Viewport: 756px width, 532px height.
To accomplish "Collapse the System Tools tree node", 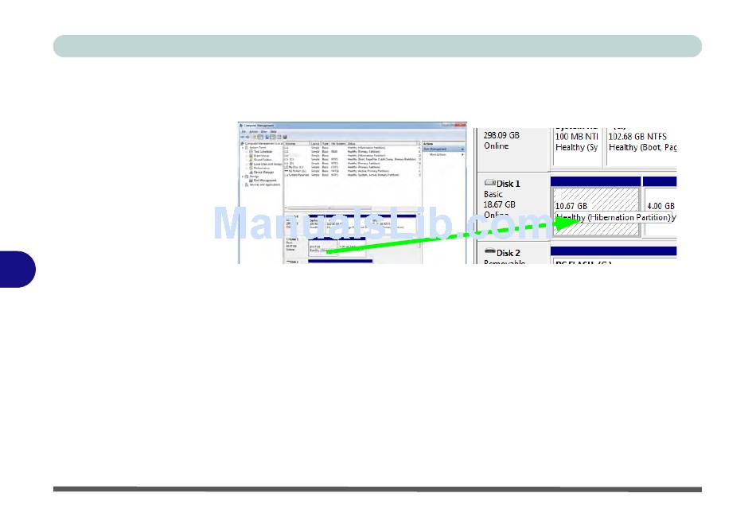I will tap(243, 147).
